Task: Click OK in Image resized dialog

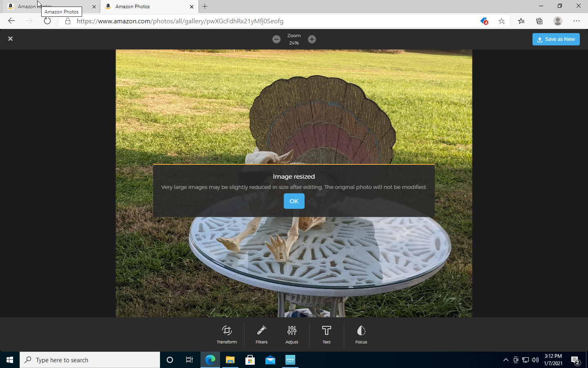Action: click(x=294, y=201)
